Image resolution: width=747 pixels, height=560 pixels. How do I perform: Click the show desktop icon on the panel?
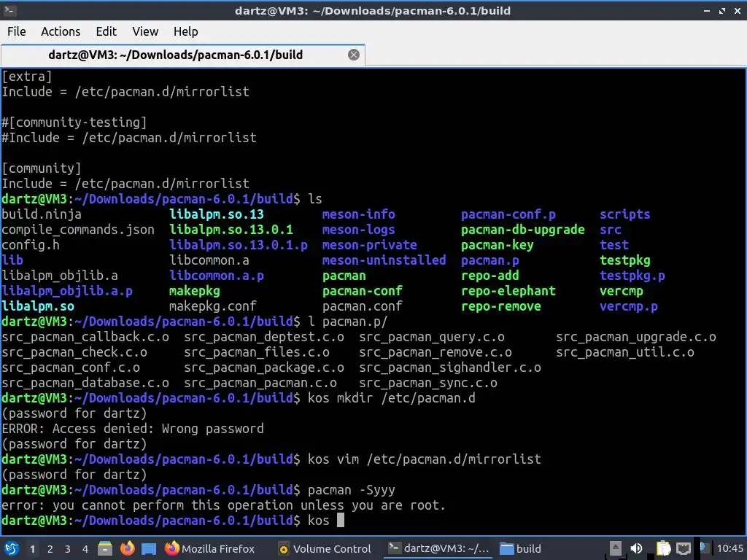pos(149,548)
